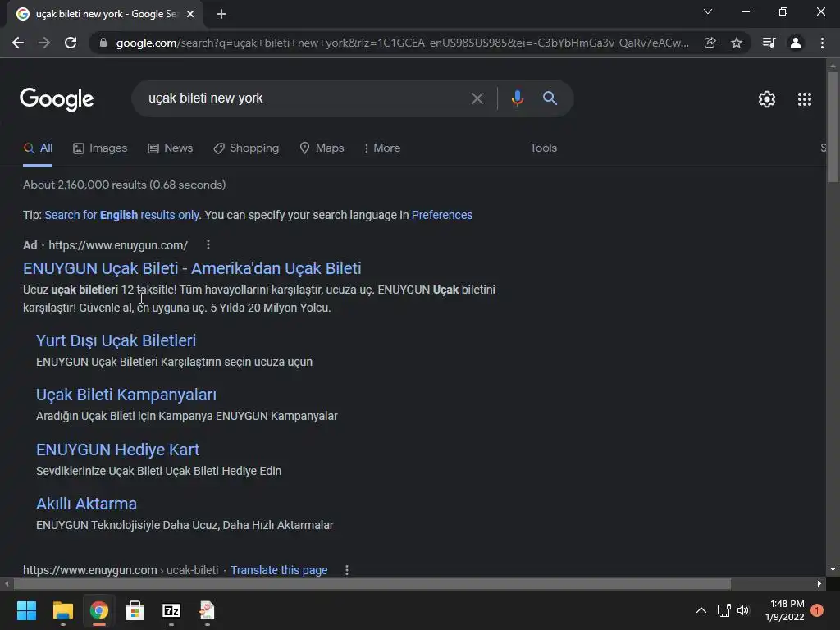Go forward with the browser arrow
The height and width of the screenshot is (630, 840).
tap(44, 43)
